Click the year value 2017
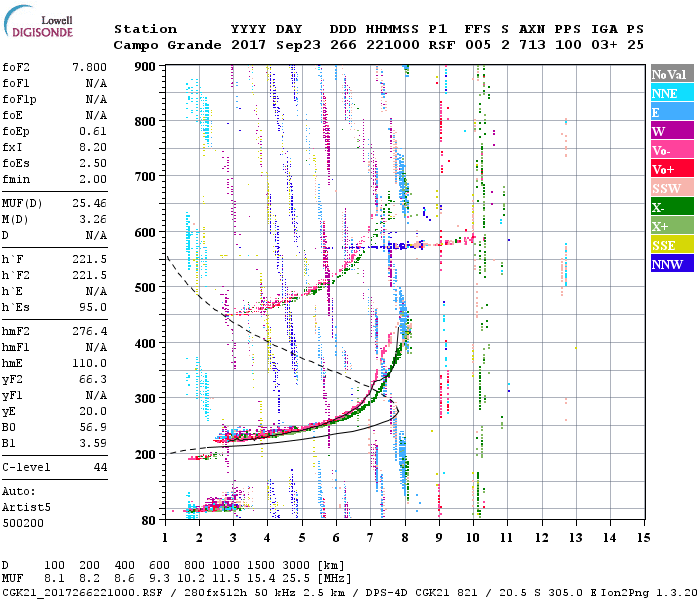The image size is (700, 600). click(248, 45)
